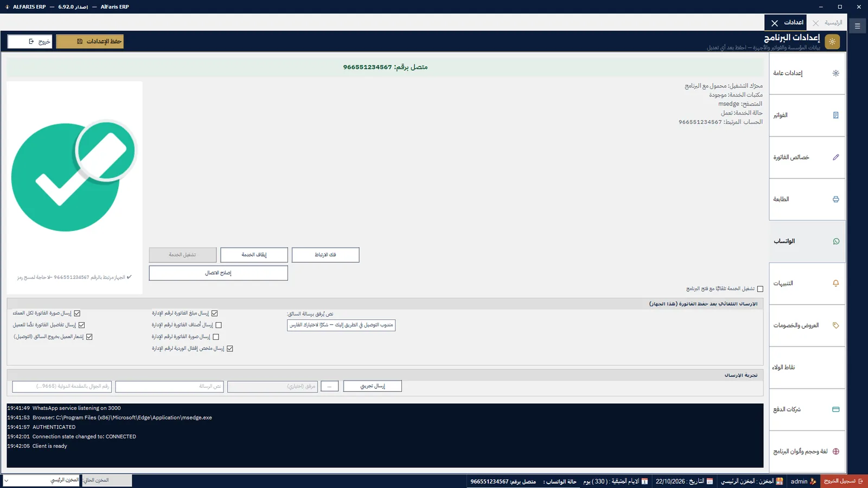This screenshot has height=488, width=868.
Task: Click the warehouse icon beside المخزن in status bar
Action: coord(779,481)
